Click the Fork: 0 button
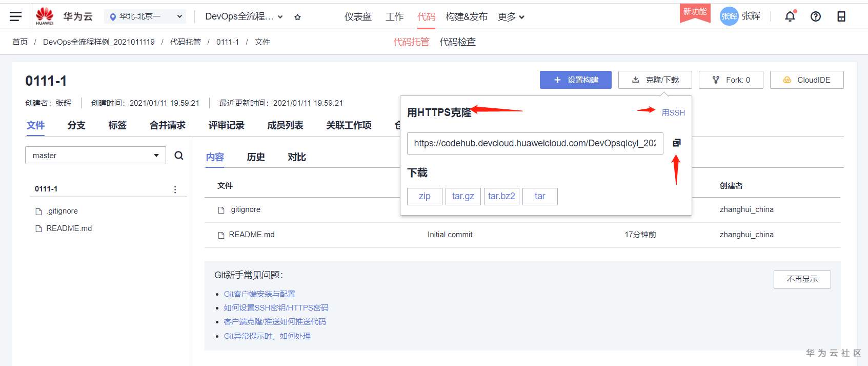Image resolution: width=868 pixels, height=366 pixels. pos(731,80)
